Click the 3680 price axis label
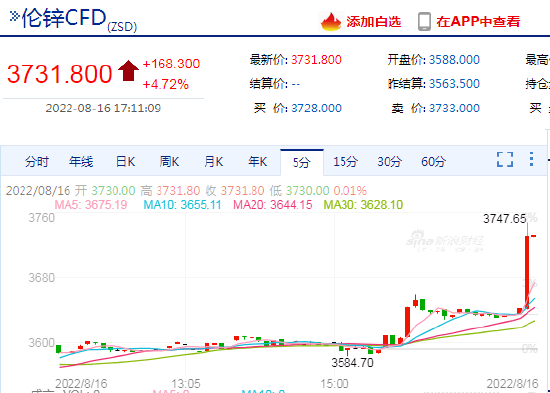The height and width of the screenshot is (393, 550). click(x=41, y=278)
